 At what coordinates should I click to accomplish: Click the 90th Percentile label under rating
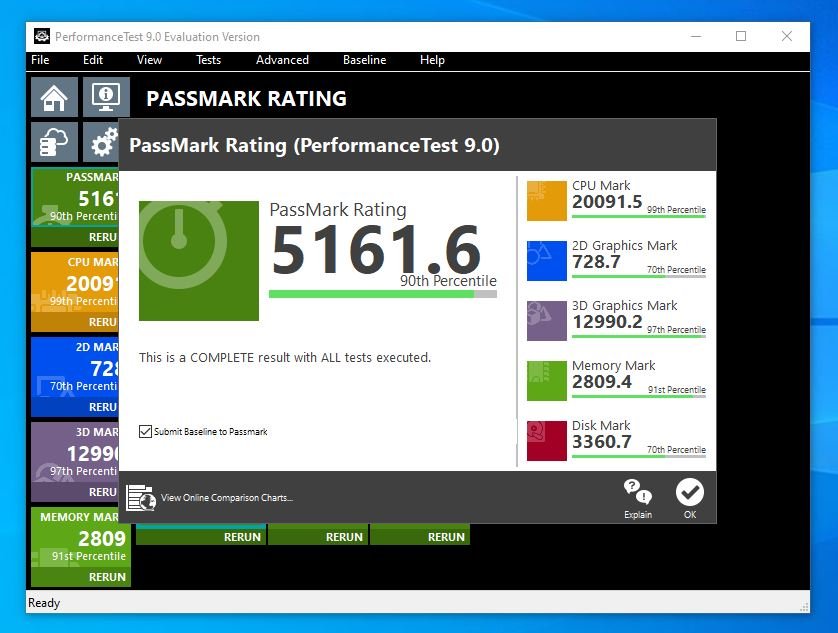pos(448,281)
